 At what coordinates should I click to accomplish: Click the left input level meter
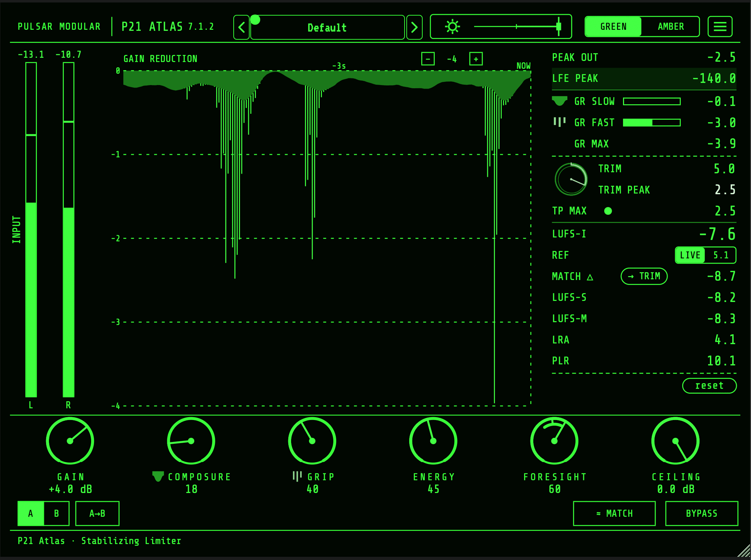pyautogui.click(x=31, y=230)
